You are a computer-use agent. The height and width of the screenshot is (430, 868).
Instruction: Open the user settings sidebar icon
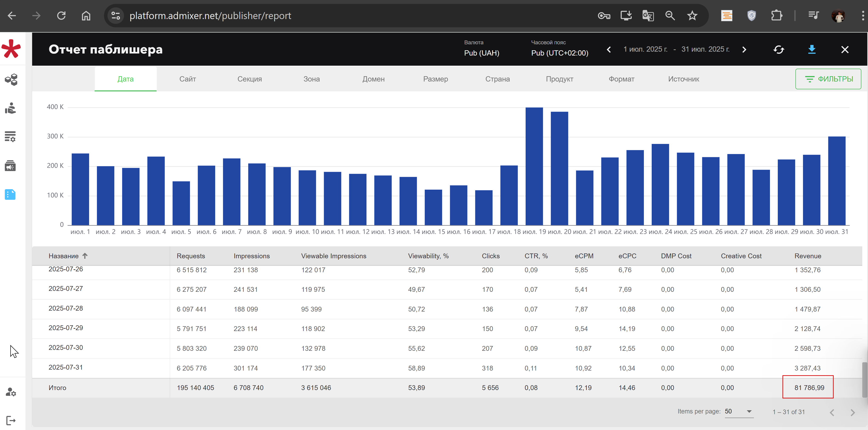[x=11, y=392]
